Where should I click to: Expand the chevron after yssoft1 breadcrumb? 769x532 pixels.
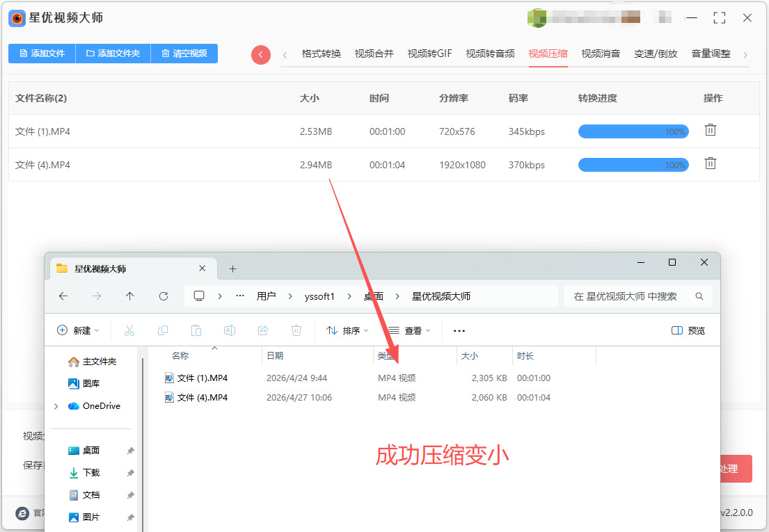(349, 296)
